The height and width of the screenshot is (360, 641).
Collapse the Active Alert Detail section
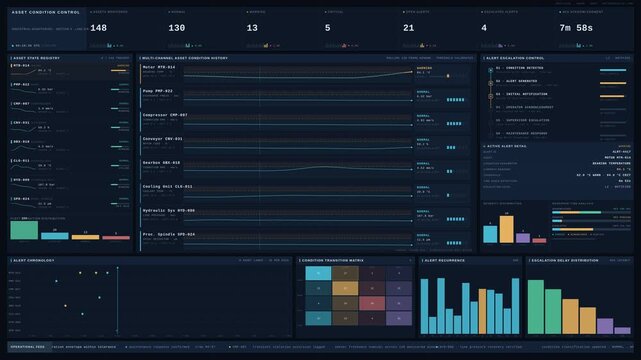click(484, 146)
